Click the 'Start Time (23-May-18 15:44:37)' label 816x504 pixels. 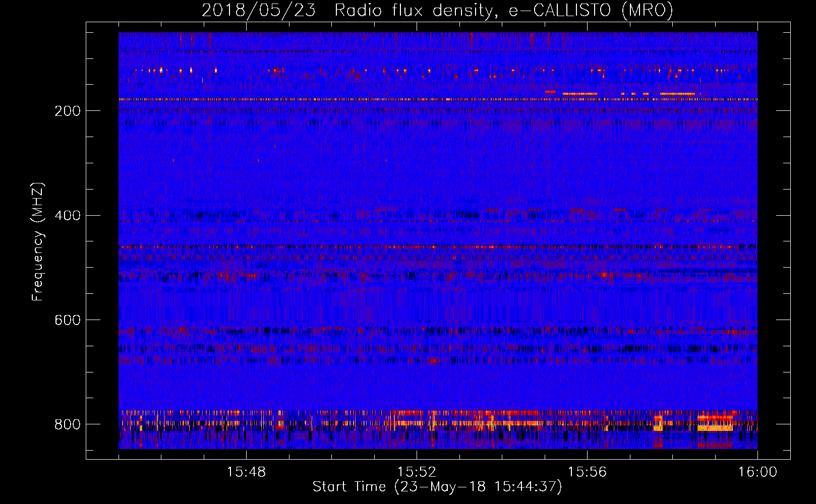[437, 487]
